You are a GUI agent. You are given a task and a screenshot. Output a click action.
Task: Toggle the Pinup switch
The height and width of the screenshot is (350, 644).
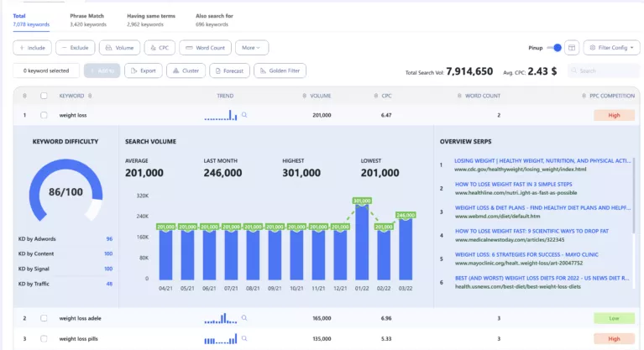(x=554, y=48)
